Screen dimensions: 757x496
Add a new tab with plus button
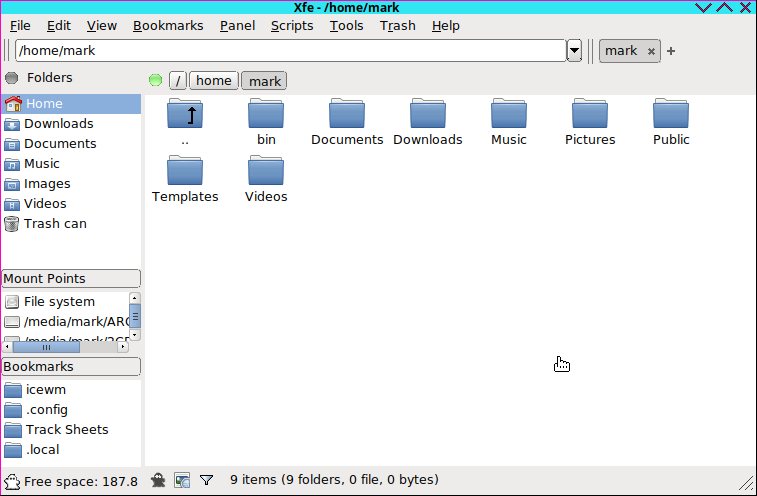[x=671, y=51]
